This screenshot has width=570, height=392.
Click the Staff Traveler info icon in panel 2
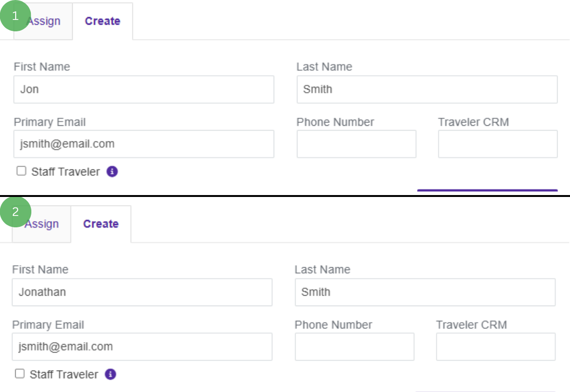[x=110, y=374]
